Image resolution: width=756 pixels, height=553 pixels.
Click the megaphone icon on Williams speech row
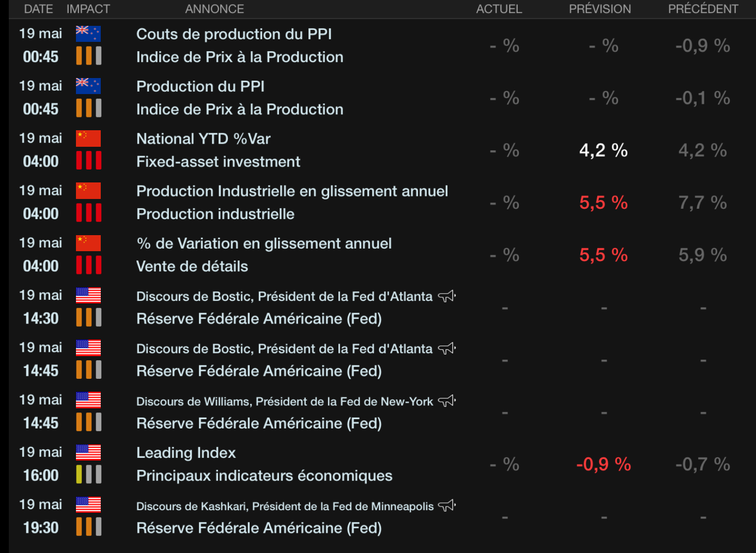click(446, 401)
